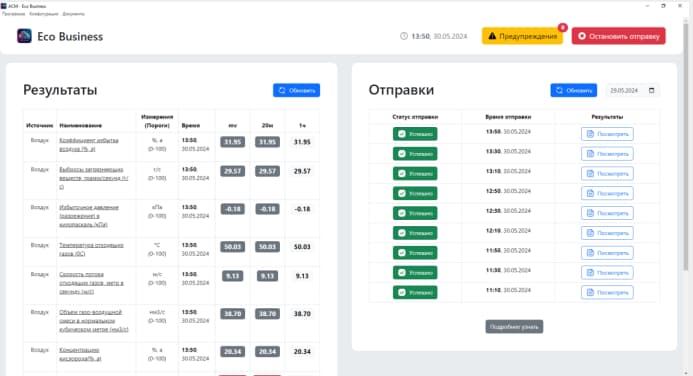The image size is (693, 376).
Task: Open the Конфигурация menu
Action: click(x=43, y=14)
